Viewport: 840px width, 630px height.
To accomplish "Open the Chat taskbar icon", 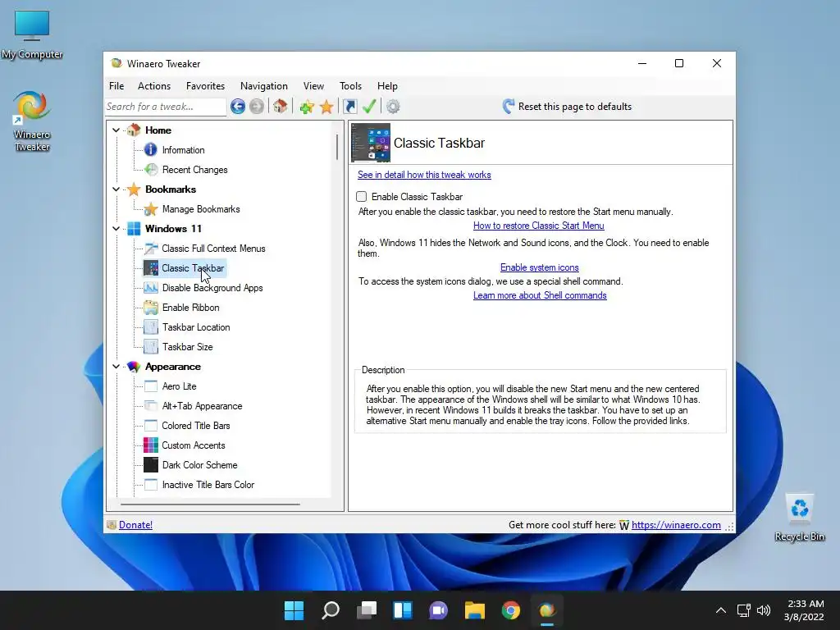I will [x=438, y=610].
